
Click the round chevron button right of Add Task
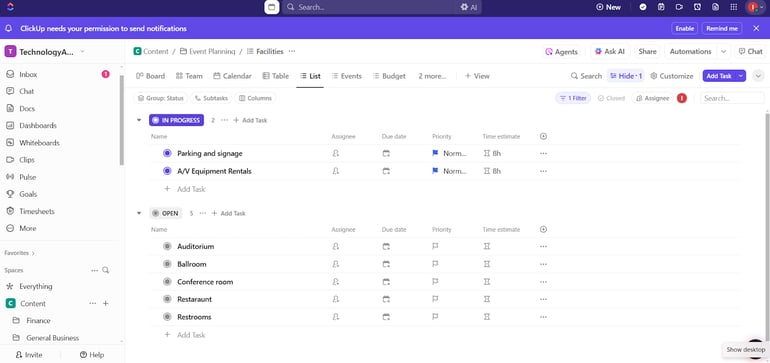coord(758,76)
